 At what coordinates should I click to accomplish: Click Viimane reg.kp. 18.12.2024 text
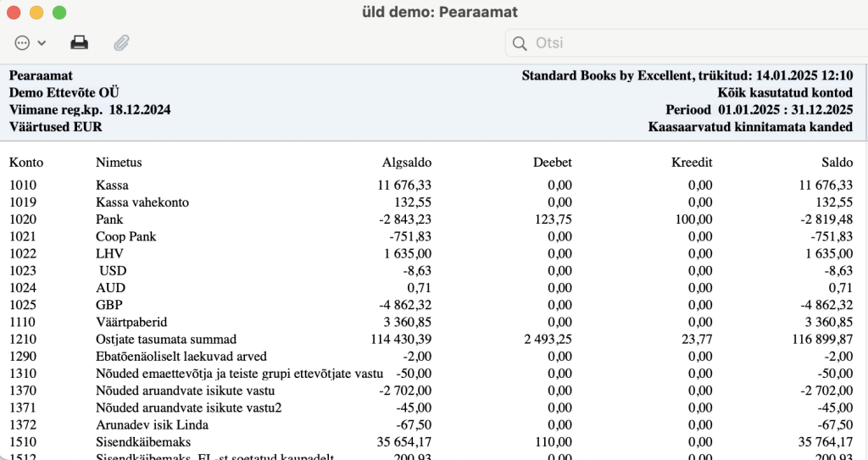point(90,109)
